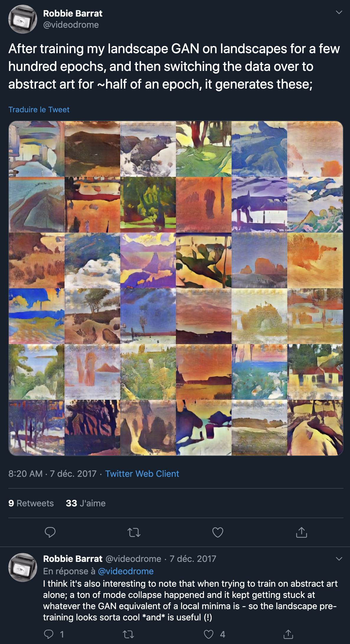Open the Twitter Web Client link
The image size is (350, 644).
point(142,474)
